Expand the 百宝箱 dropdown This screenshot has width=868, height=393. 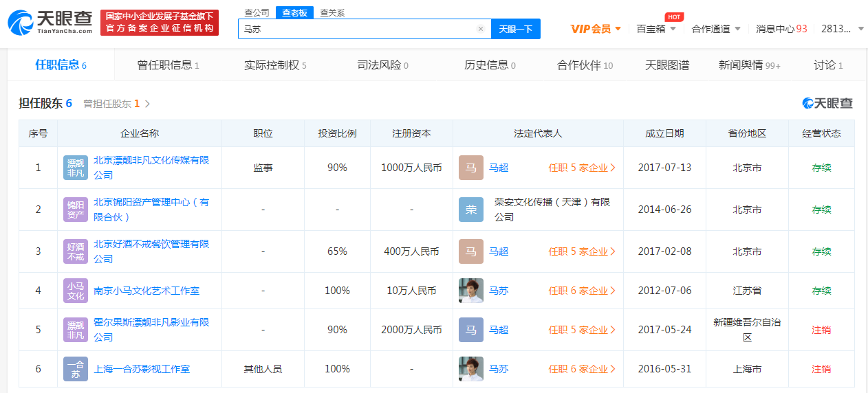pyautogui.click(x=656, y=29)
